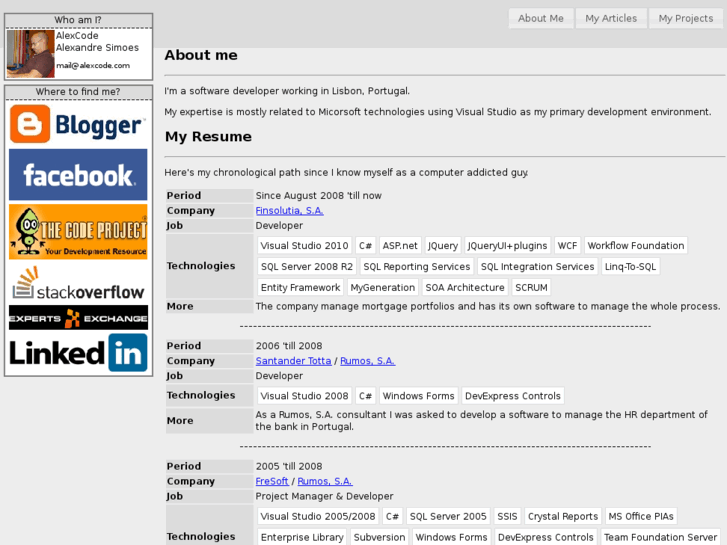Select the SQL Server 2005 tag
The image size is (727, 545).
448,516
